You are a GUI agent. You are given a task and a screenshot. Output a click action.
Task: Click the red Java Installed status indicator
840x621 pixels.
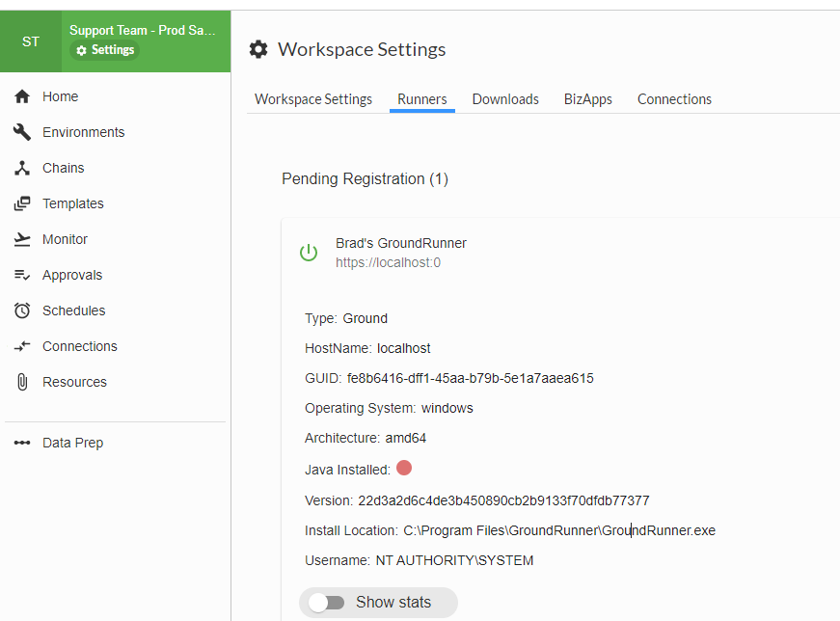tap(404, 468)
